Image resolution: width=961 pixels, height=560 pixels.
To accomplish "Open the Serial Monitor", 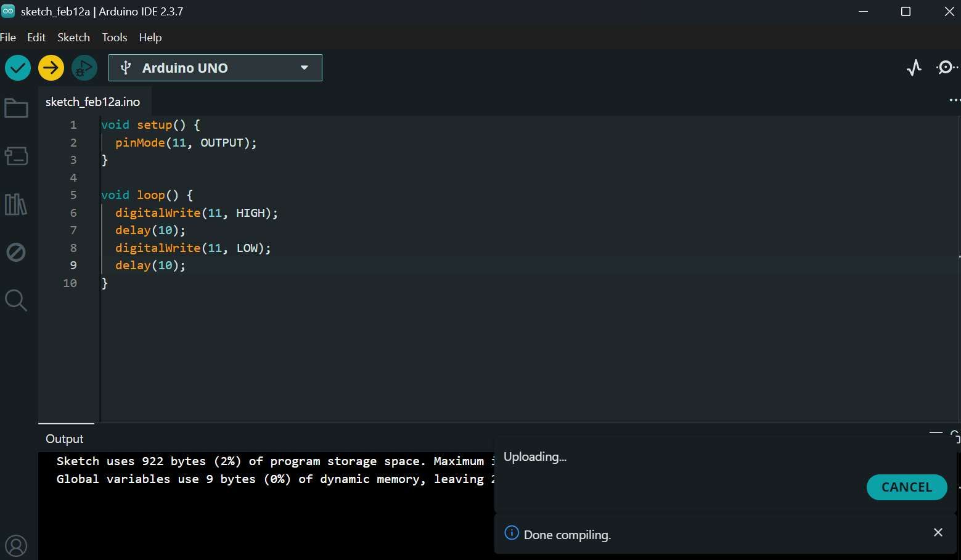I will click(x=946, y=68).
